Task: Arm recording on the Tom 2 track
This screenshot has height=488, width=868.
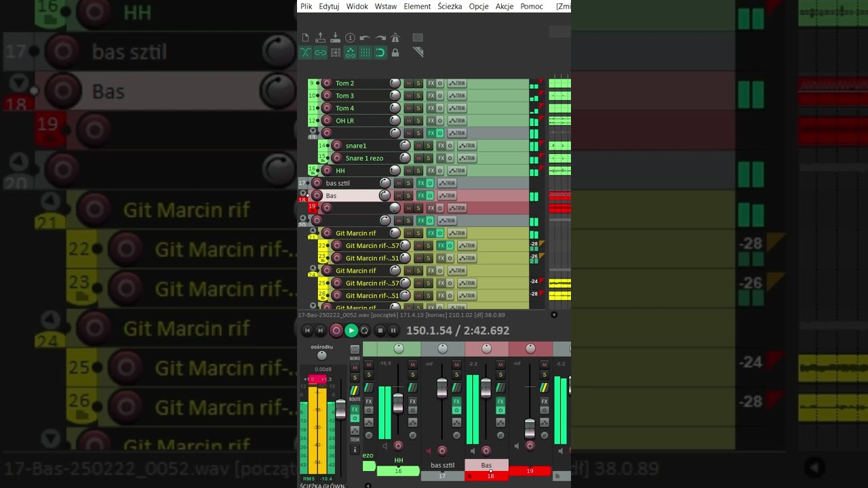Action: click(327, 83)
